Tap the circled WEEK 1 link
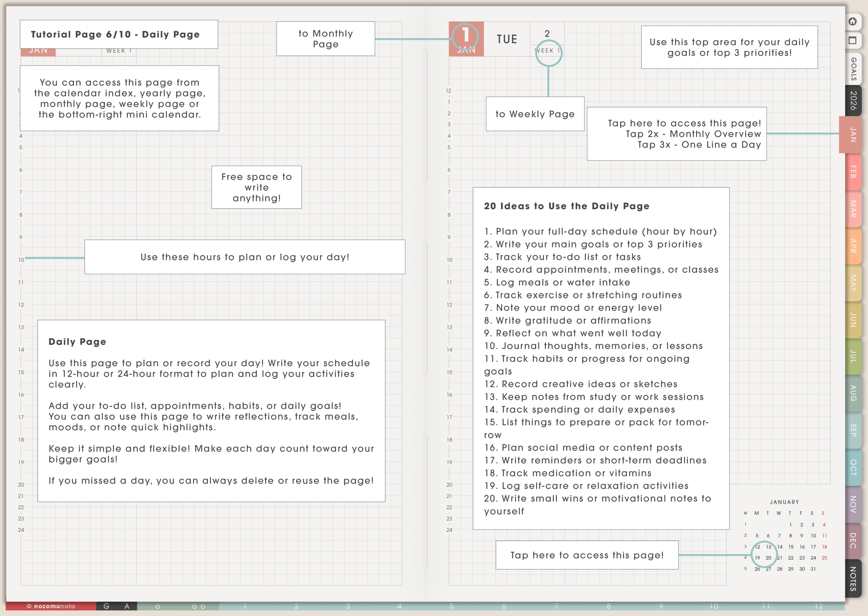868x616 pixels. coord(548,52)
